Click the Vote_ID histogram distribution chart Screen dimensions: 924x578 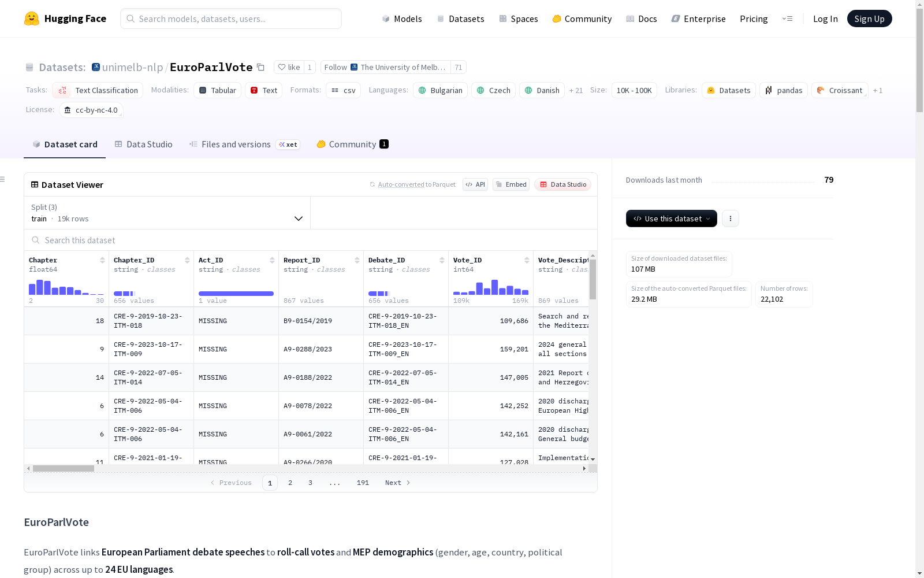click(491, 287)
